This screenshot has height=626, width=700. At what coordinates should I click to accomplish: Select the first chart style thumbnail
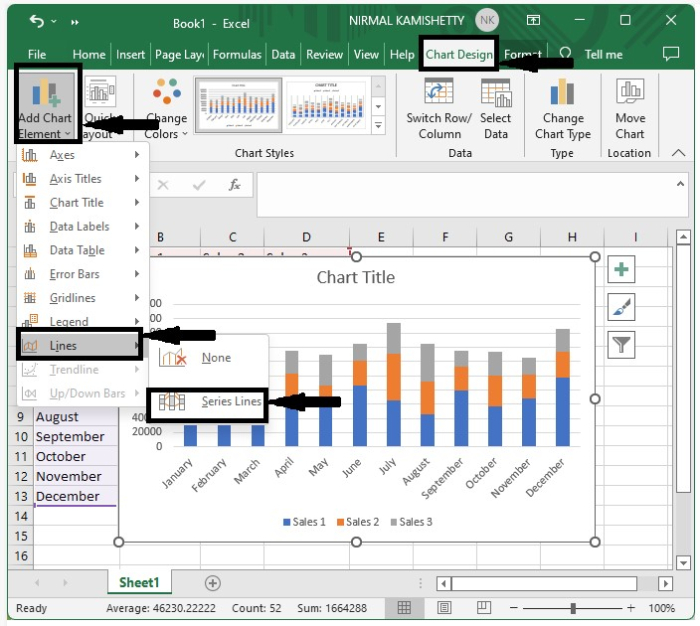point(238,105)
